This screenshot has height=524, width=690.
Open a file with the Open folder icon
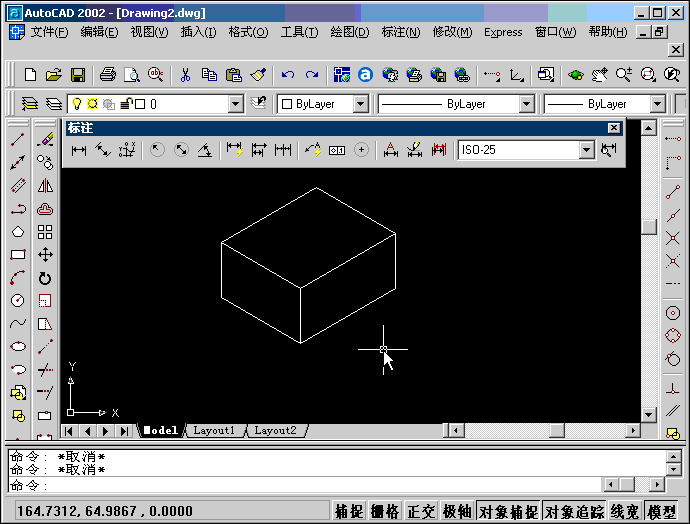coord(54,74)
